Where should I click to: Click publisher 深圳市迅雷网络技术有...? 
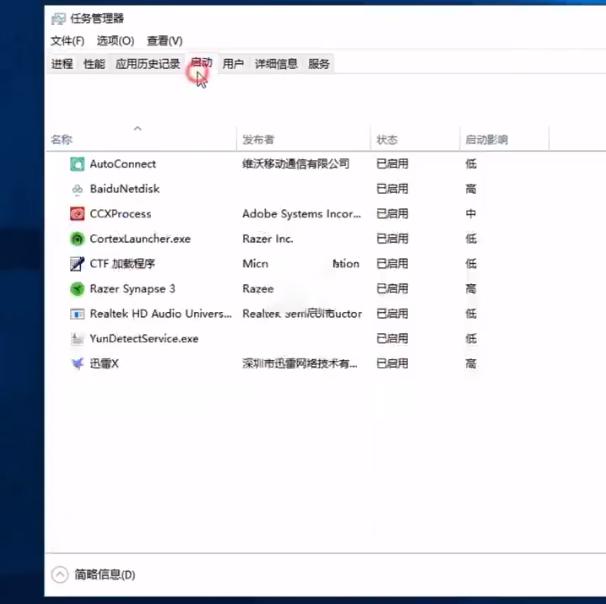coord(300,363)
